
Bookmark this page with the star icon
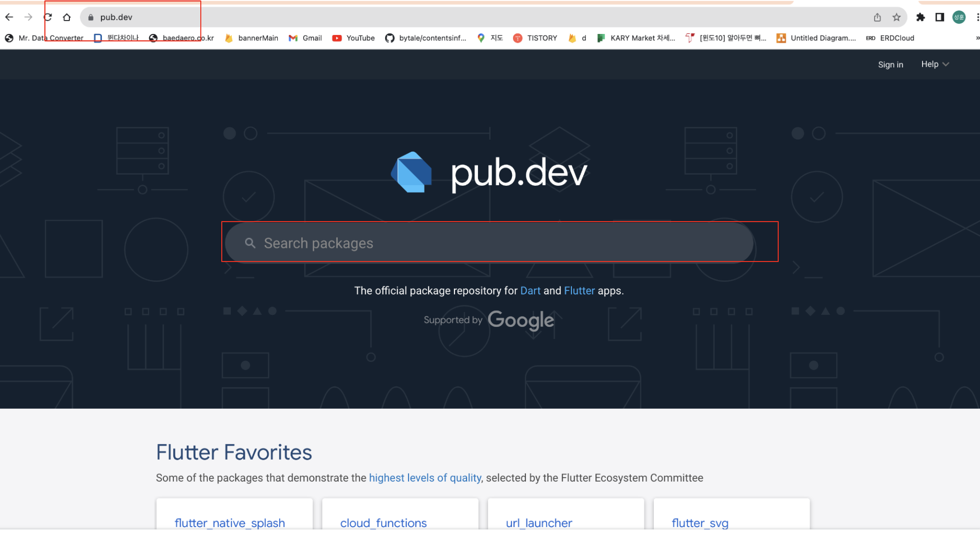click(897, 17)
